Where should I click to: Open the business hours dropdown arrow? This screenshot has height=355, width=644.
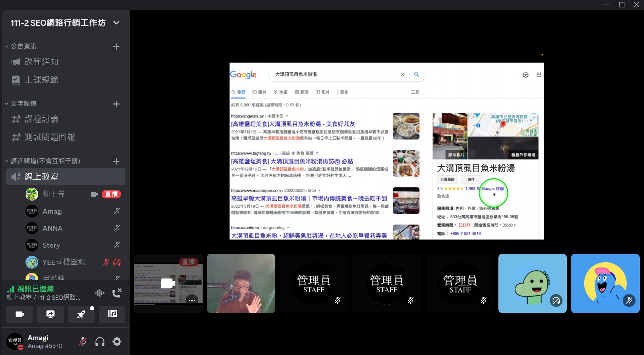(515, 225)
